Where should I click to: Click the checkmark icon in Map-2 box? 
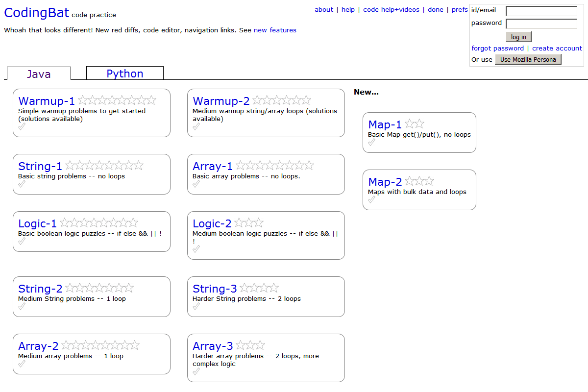(x=372, y=200)
